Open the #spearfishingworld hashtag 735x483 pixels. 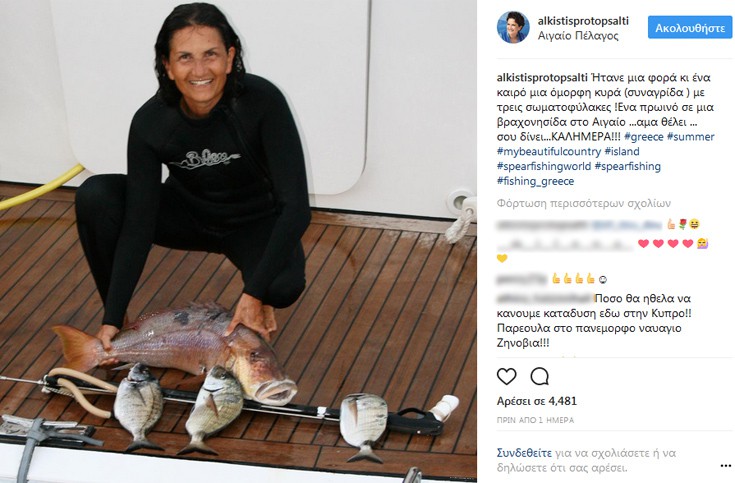[x=544, y=166]
